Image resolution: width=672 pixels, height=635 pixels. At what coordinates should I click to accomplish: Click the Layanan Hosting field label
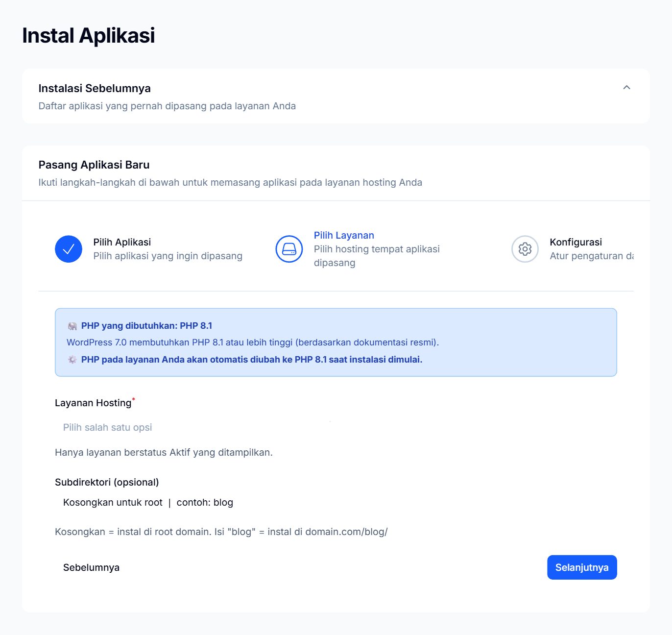pos(93,403)
